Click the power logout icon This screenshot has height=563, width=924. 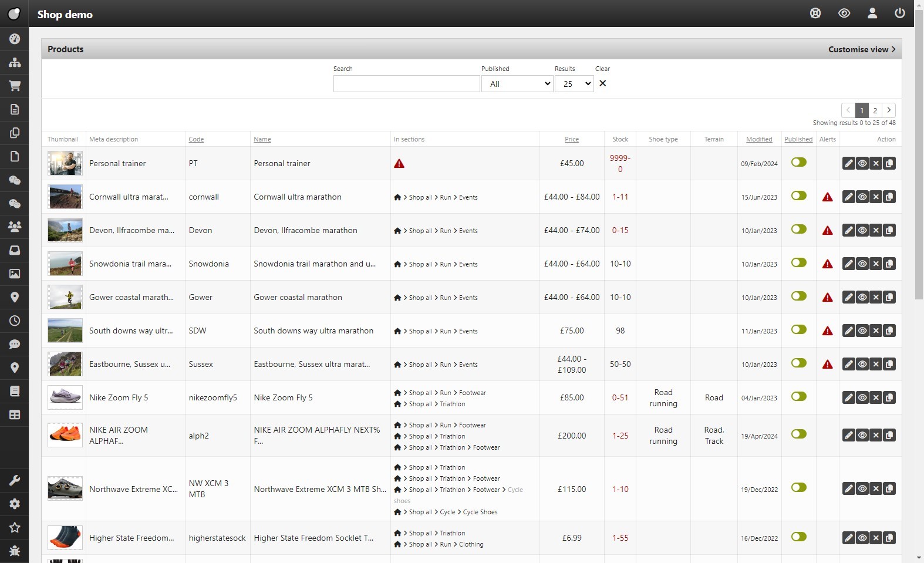[x=899, y=13]
